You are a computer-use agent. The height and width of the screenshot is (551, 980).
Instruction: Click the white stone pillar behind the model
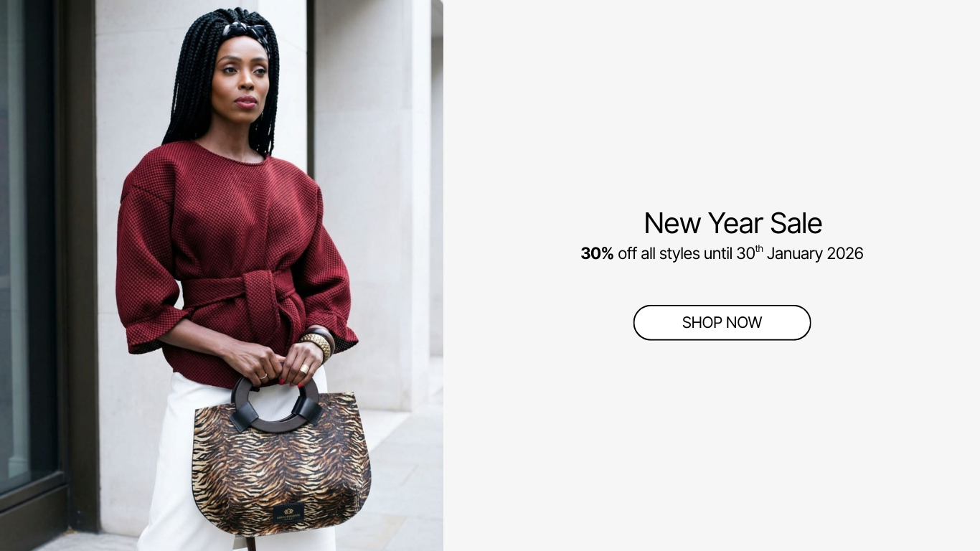coord(373,201)
